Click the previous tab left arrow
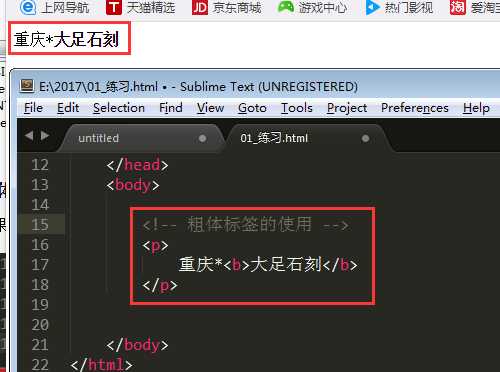500x372 pixels. (29, 136)
